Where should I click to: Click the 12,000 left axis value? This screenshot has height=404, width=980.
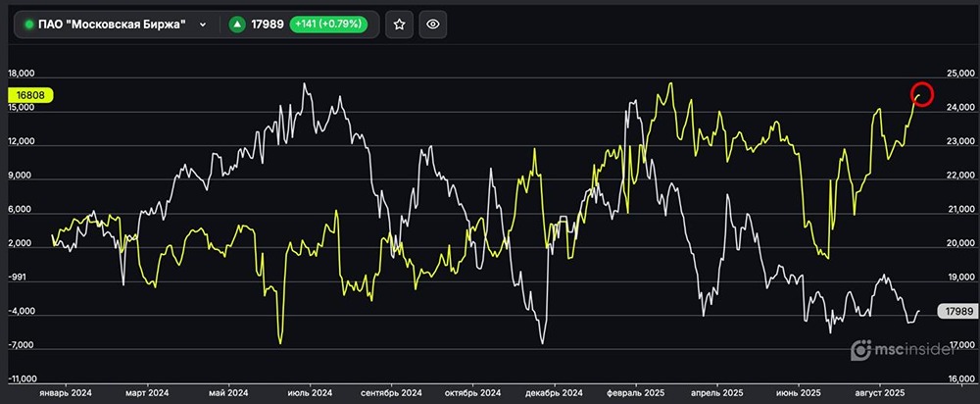pos(21,142)
